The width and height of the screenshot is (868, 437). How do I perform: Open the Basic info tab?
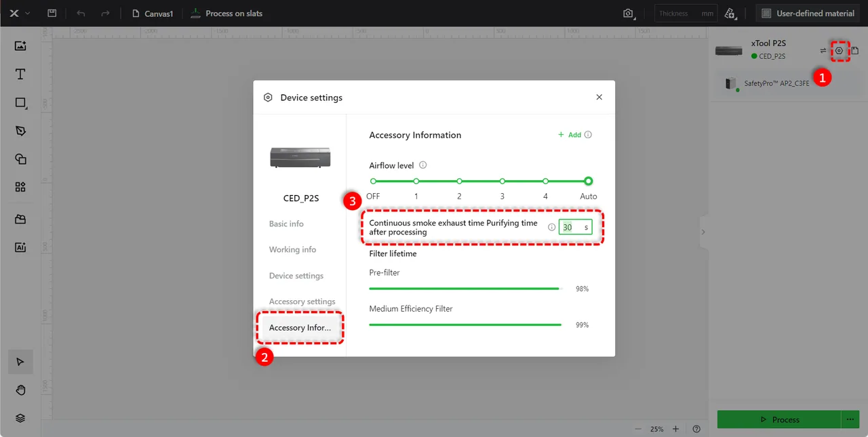point(286,224)
